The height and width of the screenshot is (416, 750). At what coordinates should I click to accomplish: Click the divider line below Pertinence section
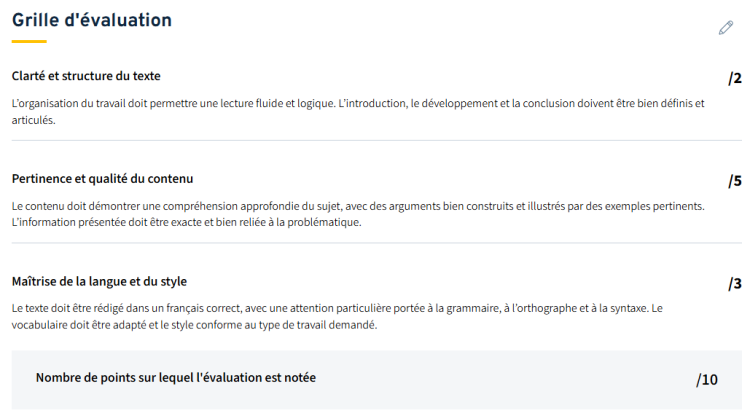(x=377, y=243)
